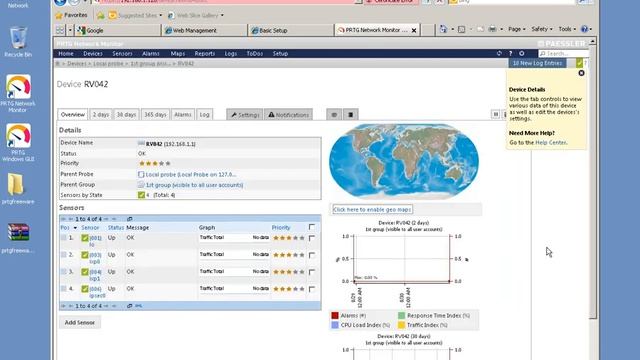Open the Recycle Bin desktop icon
The height and width of the screenshot is (360, 640).
(x=18, y=42)
